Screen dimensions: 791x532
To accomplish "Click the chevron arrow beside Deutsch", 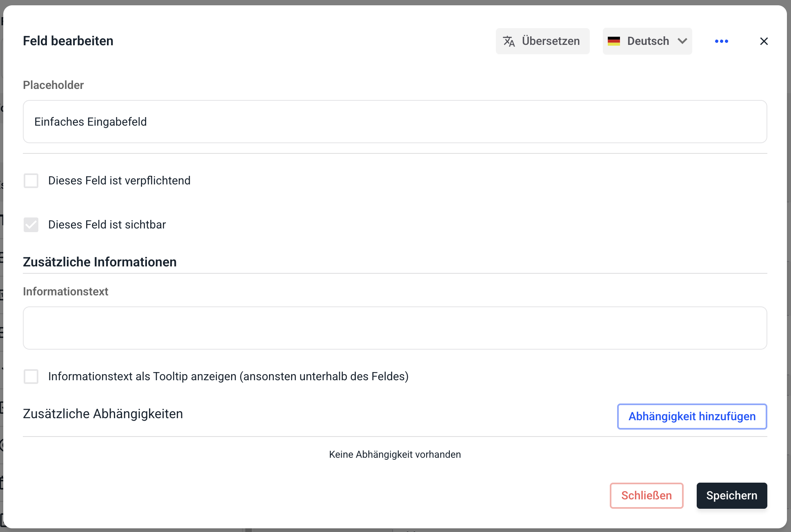I will (x=682, y=41).
